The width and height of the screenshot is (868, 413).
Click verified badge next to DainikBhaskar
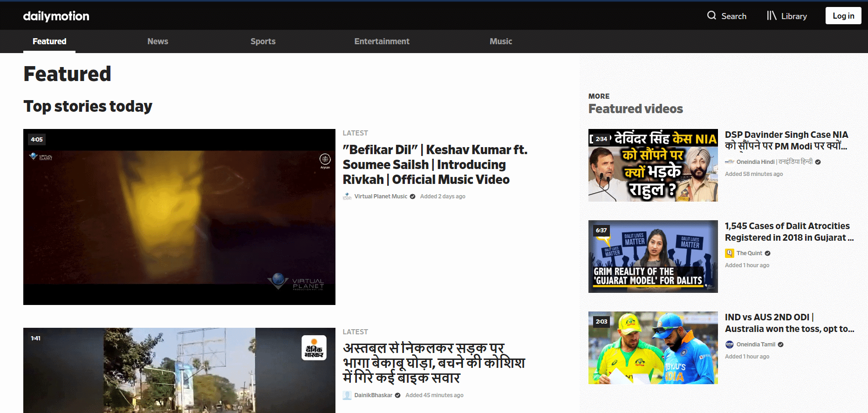pos(397,395)
